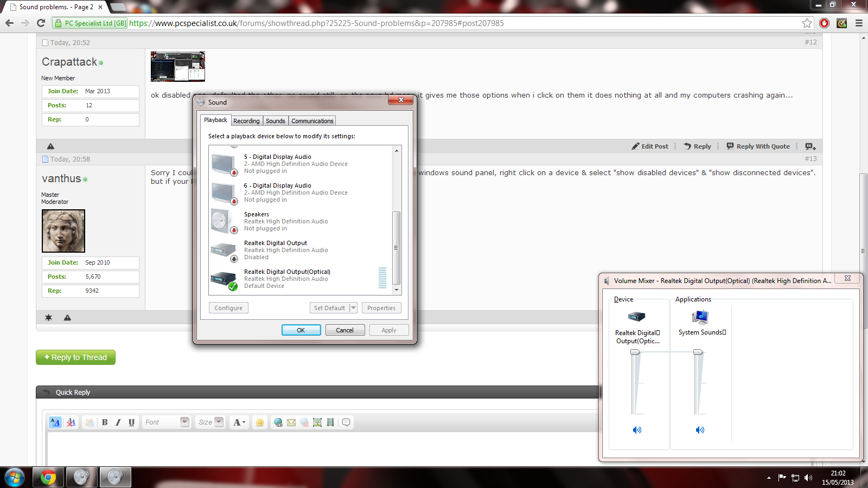Select 6 - Digital Display Audio device
The image size is (868, 488).
tap(301, 192)
